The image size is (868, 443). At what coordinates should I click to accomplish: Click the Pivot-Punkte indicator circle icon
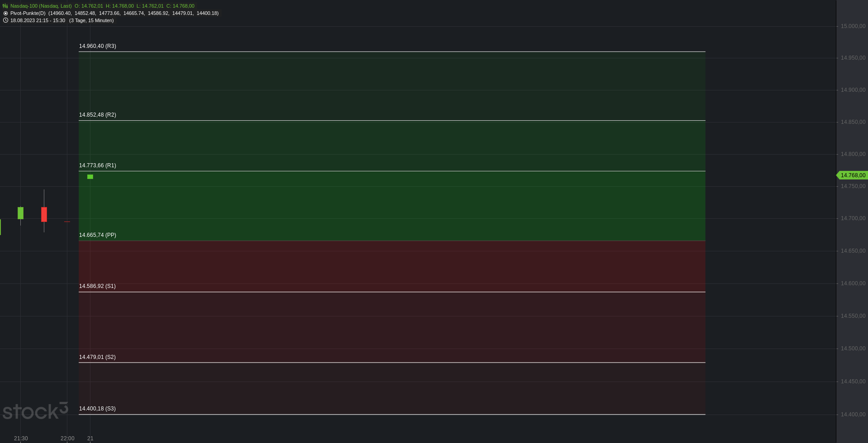point(5,13)
